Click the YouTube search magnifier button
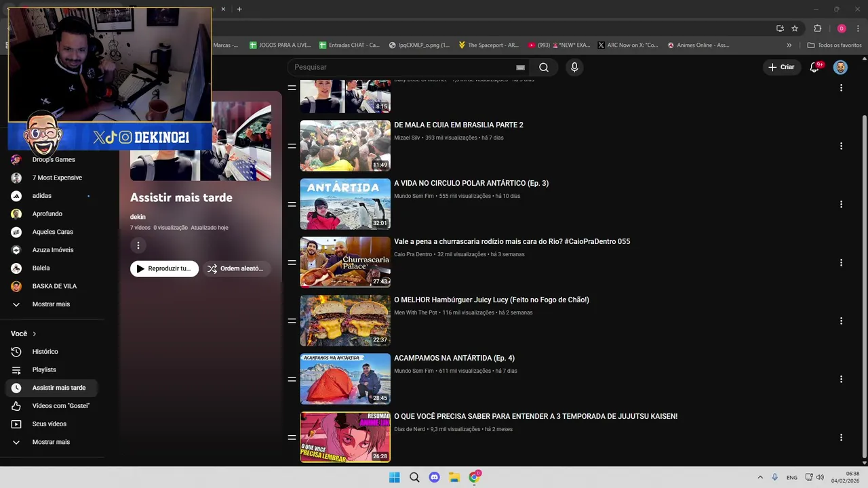Screen dimensions: 868x488 pos(543,67)
